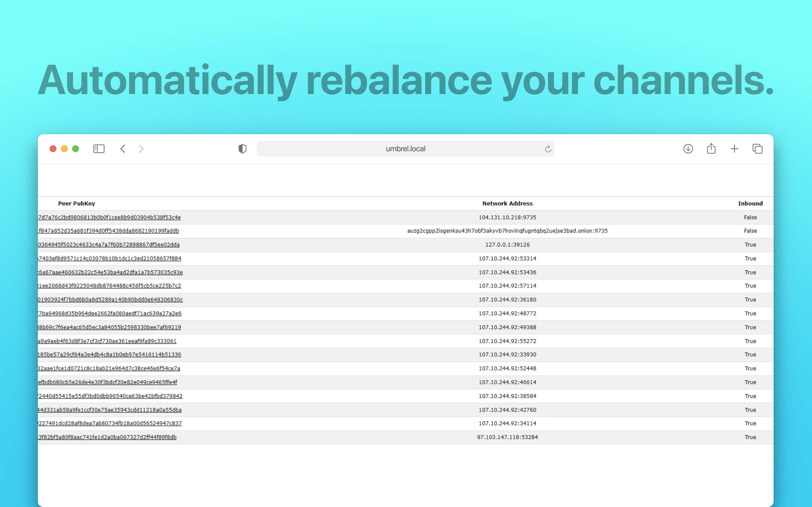Open the peer pubkey ending in a27a2e6

pos(110,313)
